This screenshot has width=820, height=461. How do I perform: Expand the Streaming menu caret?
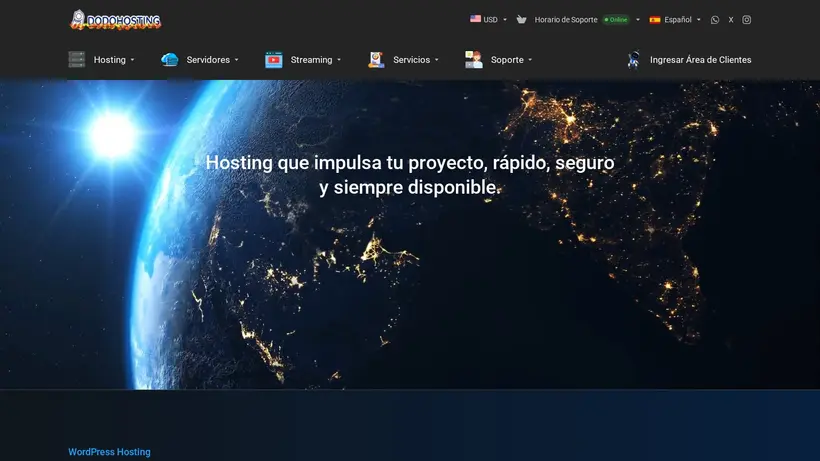(x=339, y=60)
